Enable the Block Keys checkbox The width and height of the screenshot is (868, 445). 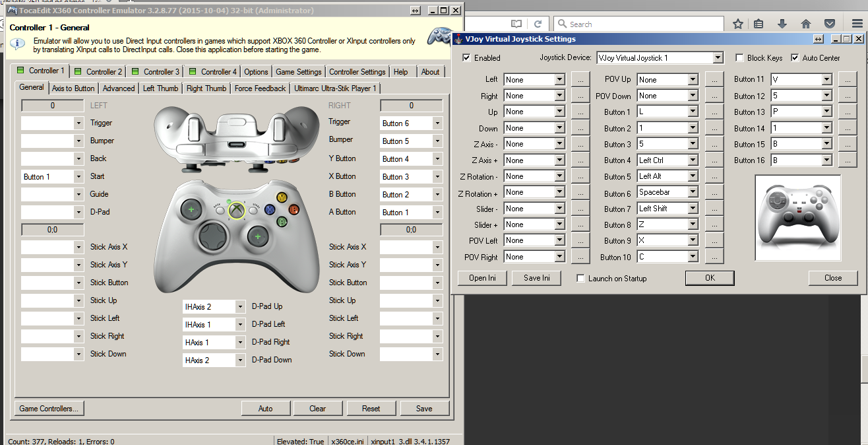point(740,58)
